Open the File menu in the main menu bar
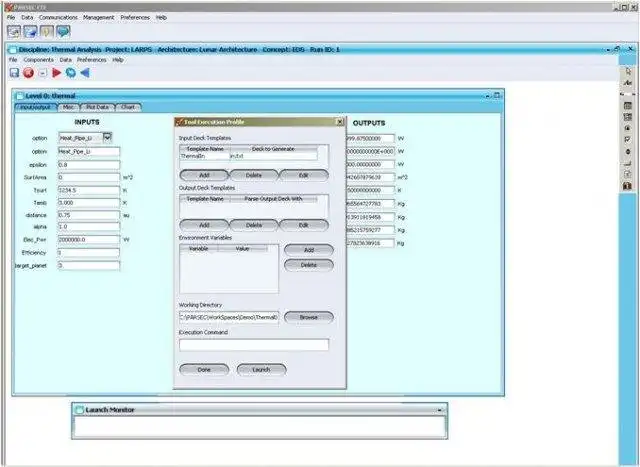 [x=11, y=18]
